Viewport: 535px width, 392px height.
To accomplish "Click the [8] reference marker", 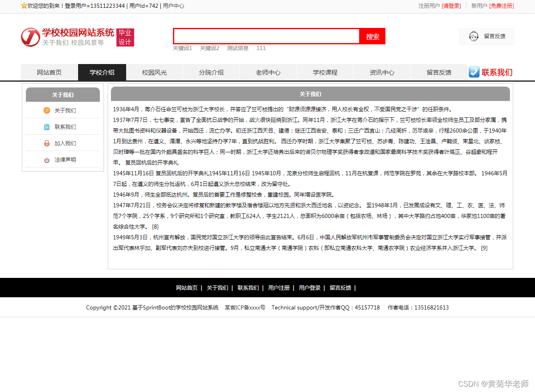I will pyautogui.click(x=155, y=227).
